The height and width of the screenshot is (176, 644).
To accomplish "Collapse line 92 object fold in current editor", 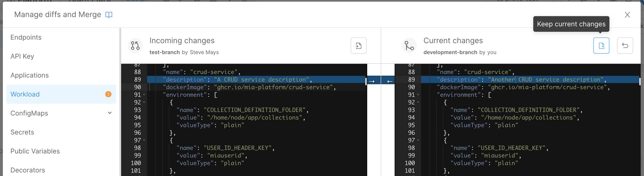I will pyautogui.click(x=418, y=102).
